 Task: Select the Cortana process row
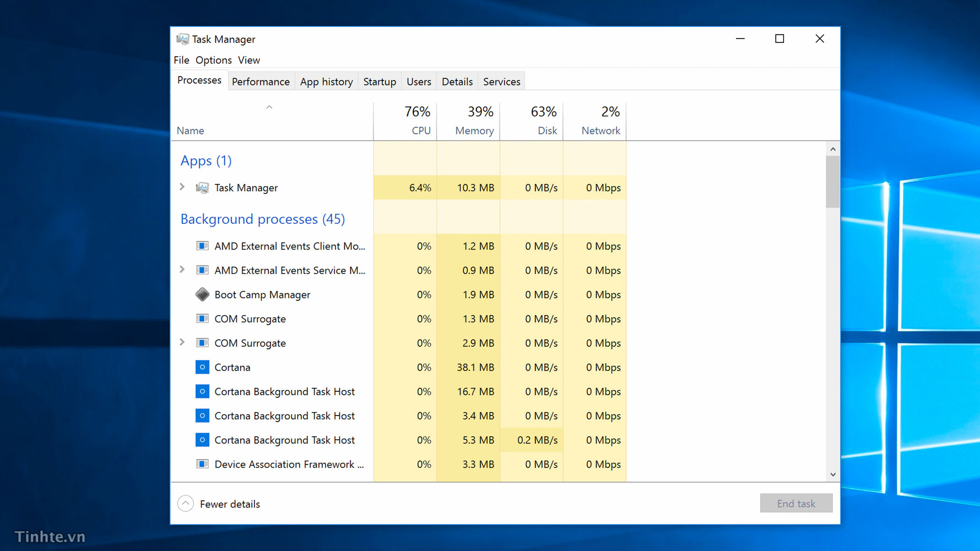(399, 367)
